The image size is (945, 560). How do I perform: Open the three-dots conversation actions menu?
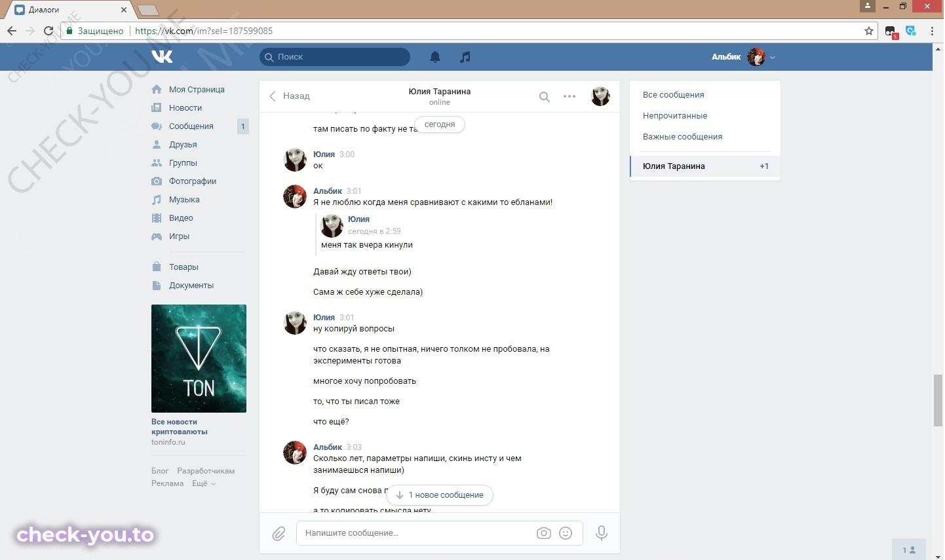point(569,97)
